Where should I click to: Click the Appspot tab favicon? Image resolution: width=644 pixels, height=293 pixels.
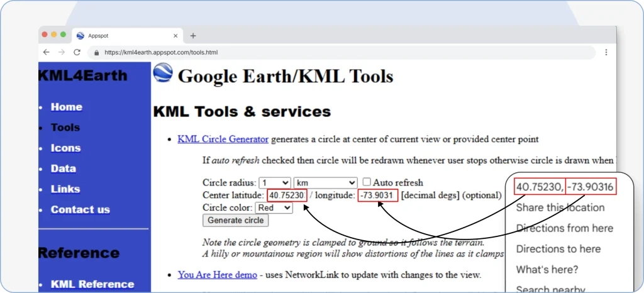tap(80, 36)
